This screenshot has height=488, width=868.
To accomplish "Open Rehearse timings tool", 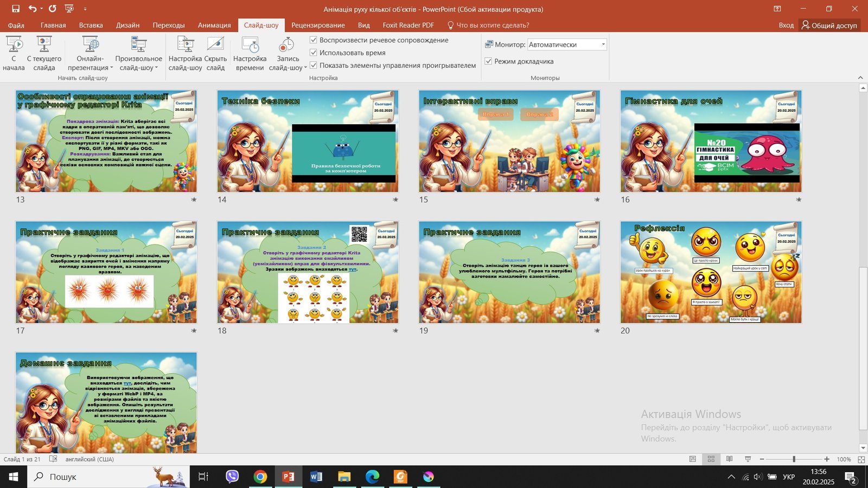I will coord(250,53).
